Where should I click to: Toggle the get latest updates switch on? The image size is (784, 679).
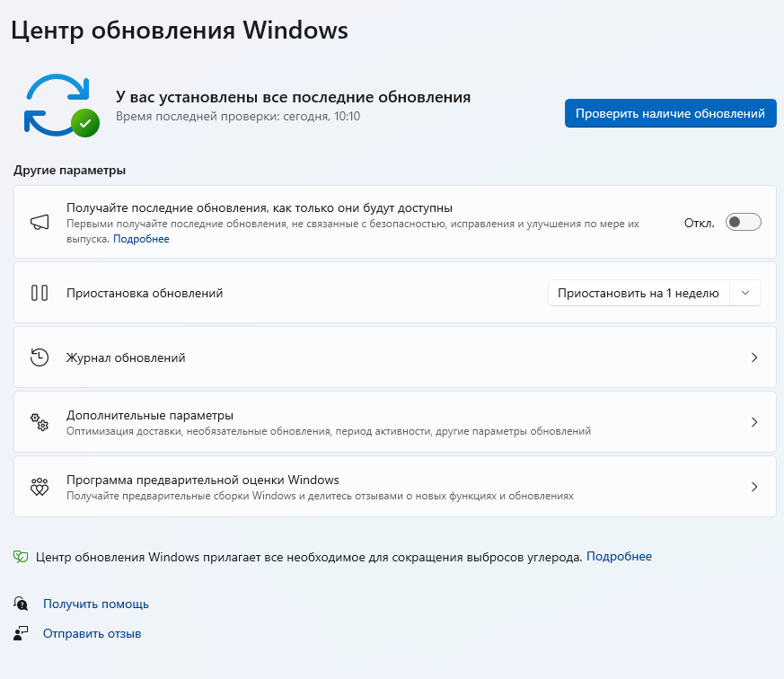pos(743,222)
